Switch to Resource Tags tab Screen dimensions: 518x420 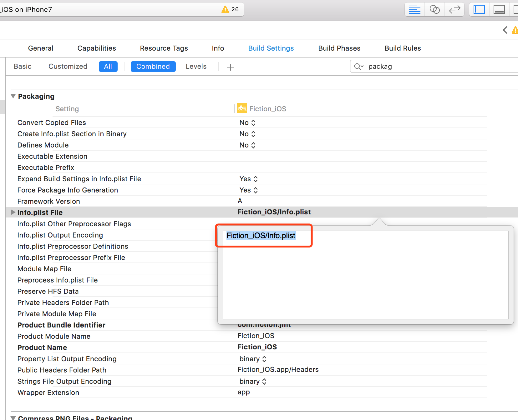point(164,48)
